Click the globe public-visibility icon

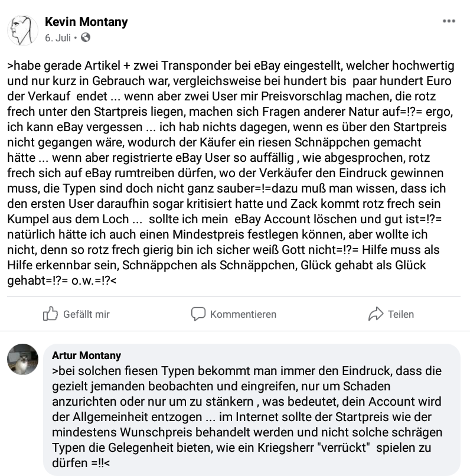click(86, 38)
